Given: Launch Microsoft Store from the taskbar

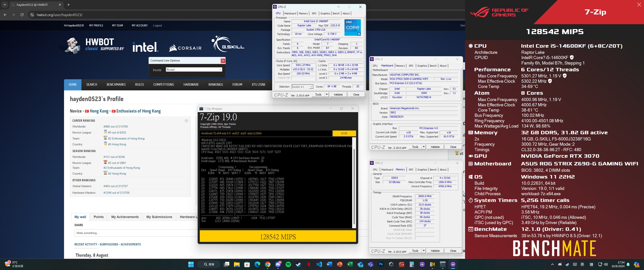Looking at the screenshot, I should point(247,264).
